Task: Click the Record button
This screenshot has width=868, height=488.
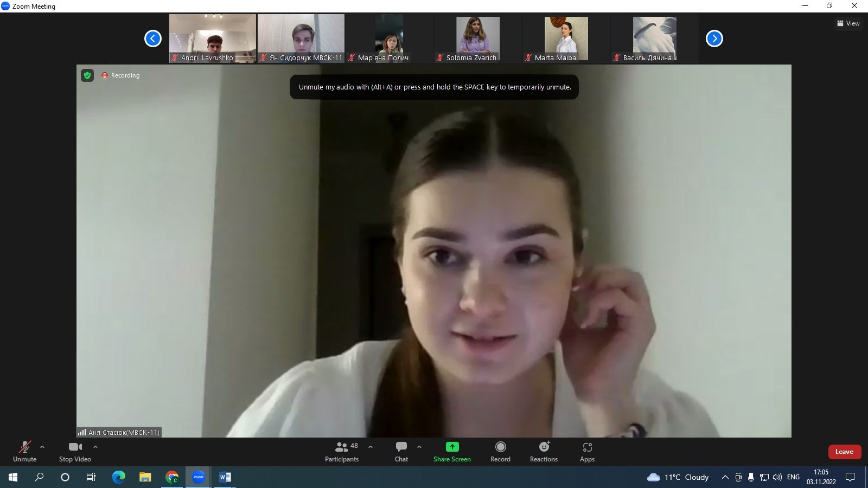Action: (500, 452)
